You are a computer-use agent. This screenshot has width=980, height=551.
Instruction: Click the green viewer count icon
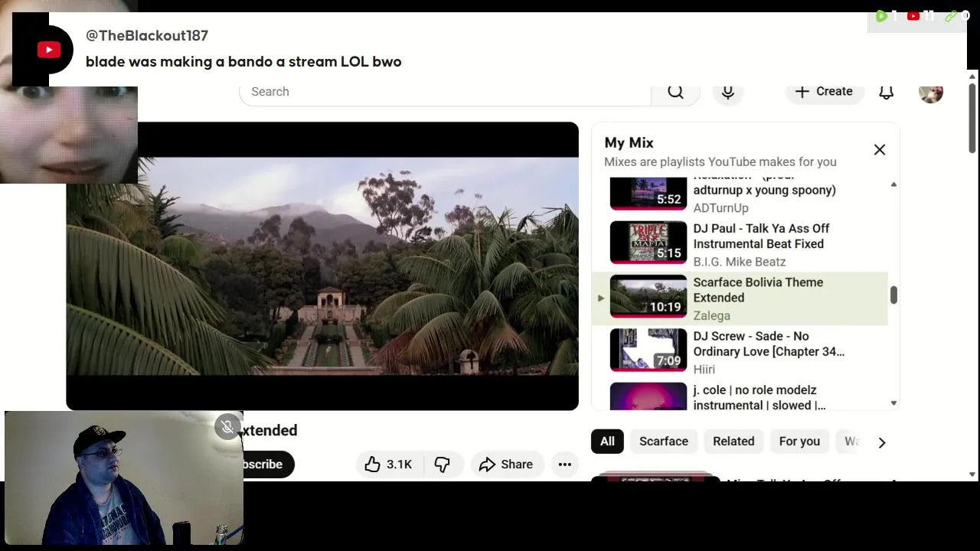tap(881, 15)
